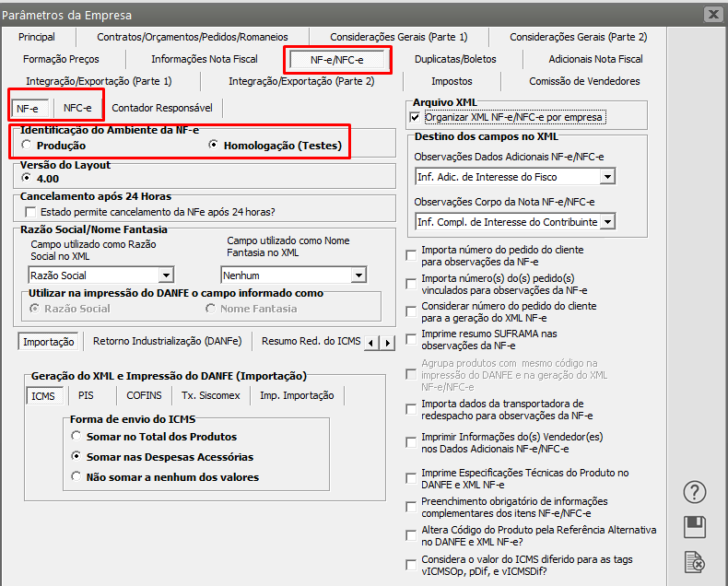Check Considera o valor do ICMS diferido

coord(411,565)
